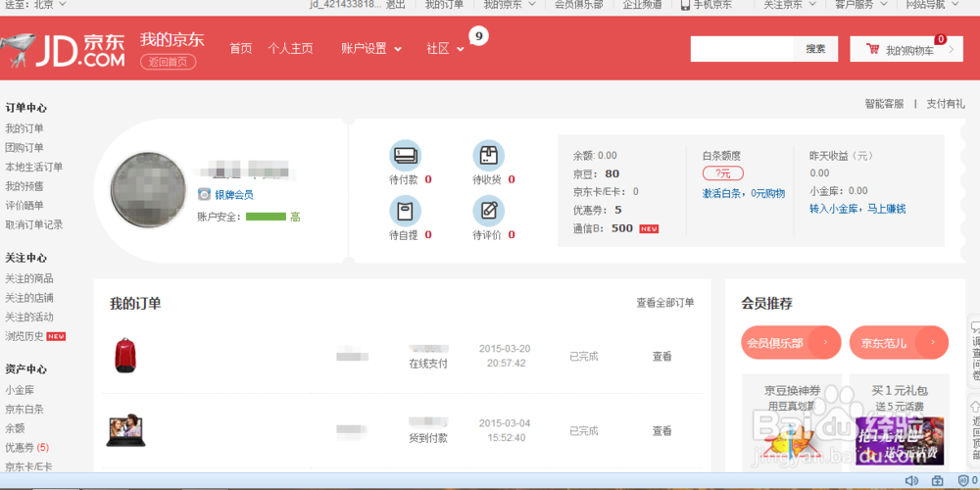The height and width of the screenshot is (490, 980).
Task: Click the 搜索 button
Action: pyautogui.click(x=815, y=49)
